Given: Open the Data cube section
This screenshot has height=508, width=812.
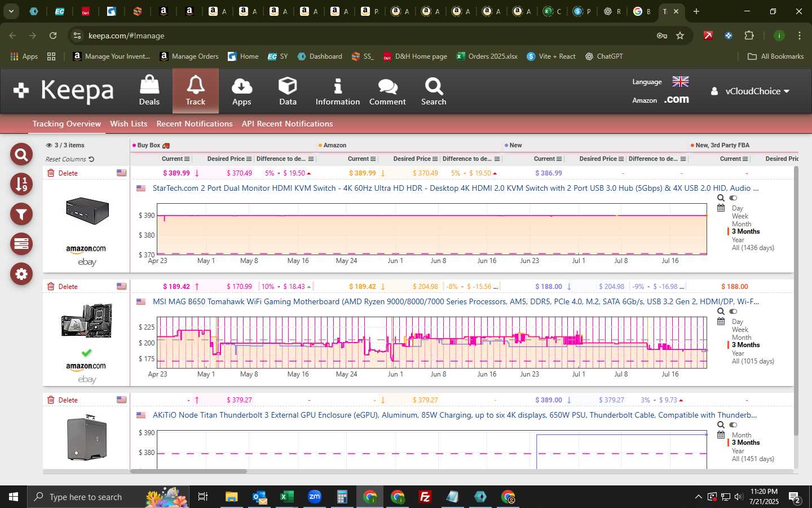Looking at the screenshot, I should click(288, 91).
